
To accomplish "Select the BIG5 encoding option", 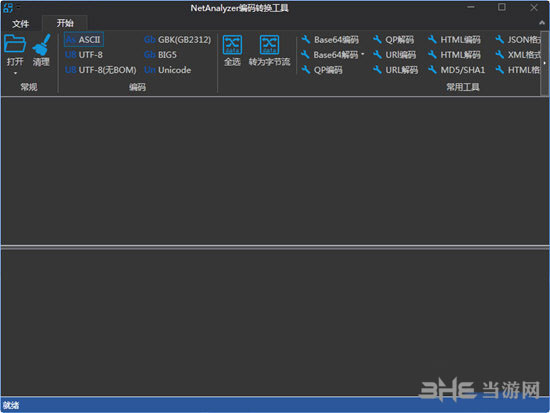I will (160, 55).
